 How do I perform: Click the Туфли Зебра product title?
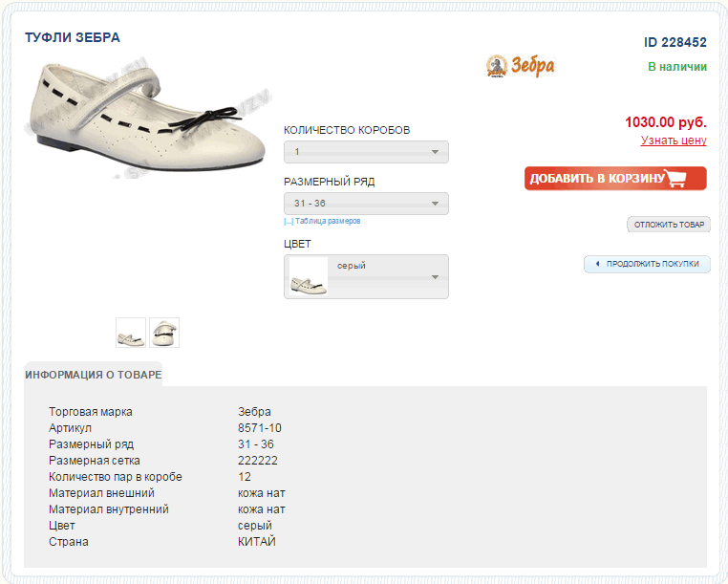tap(73, 37)
